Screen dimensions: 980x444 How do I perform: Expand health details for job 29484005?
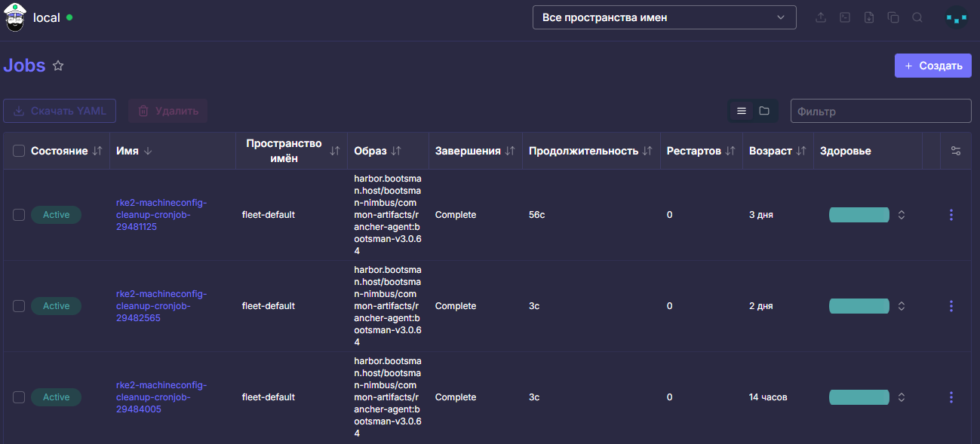[901, 397]
